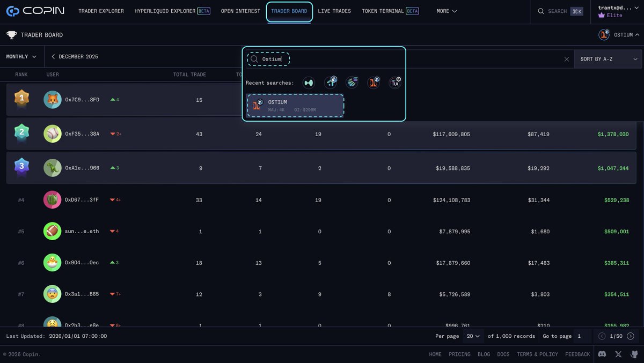The width and height of the screenshot is (644, 363).
Task: Click the Go to page input field
Action: [582, 336]
